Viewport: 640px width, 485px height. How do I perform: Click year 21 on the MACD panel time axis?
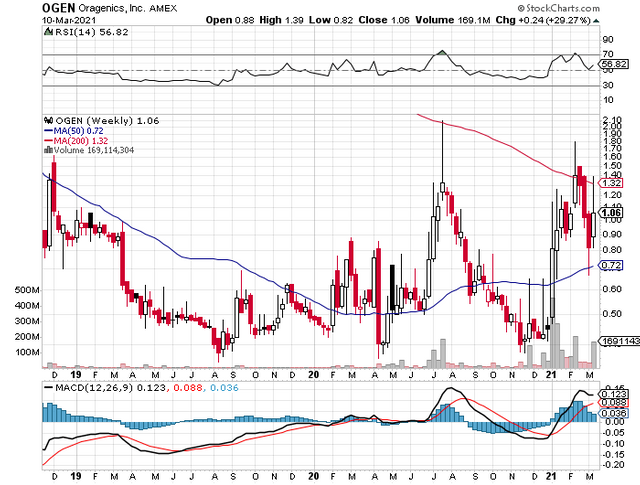(x=551, y=476)
